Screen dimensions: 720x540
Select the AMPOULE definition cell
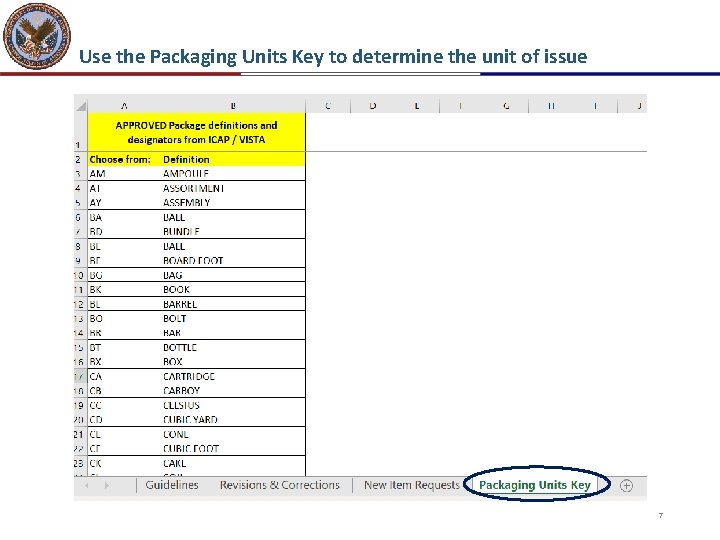point(233,174)
